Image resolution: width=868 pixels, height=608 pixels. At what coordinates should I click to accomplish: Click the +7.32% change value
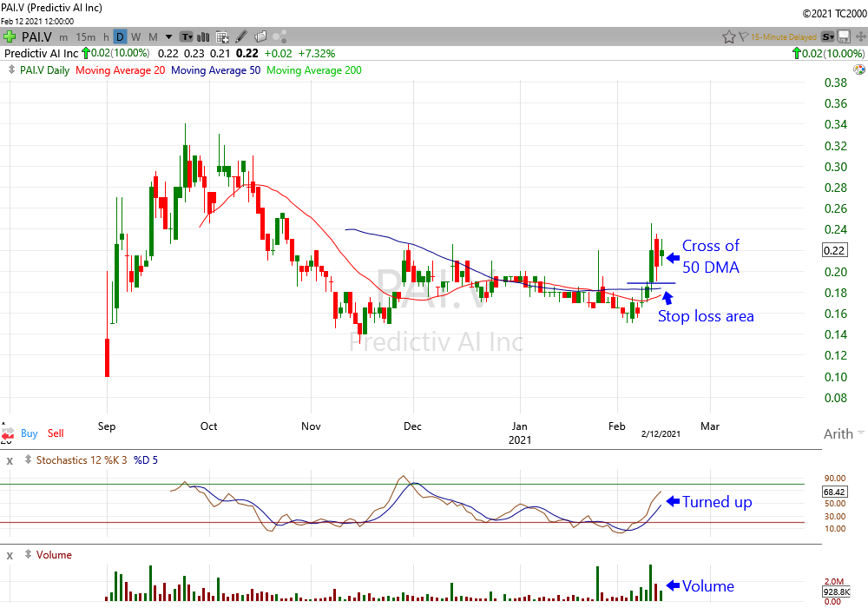pos(317,54)
